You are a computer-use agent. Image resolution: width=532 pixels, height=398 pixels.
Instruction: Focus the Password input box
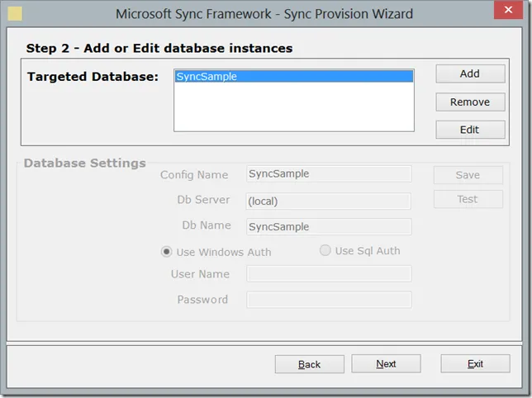pos(329,300)
